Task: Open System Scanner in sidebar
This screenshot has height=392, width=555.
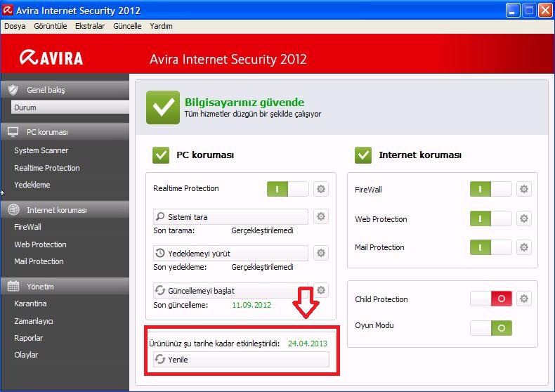Action: [41, 150]
